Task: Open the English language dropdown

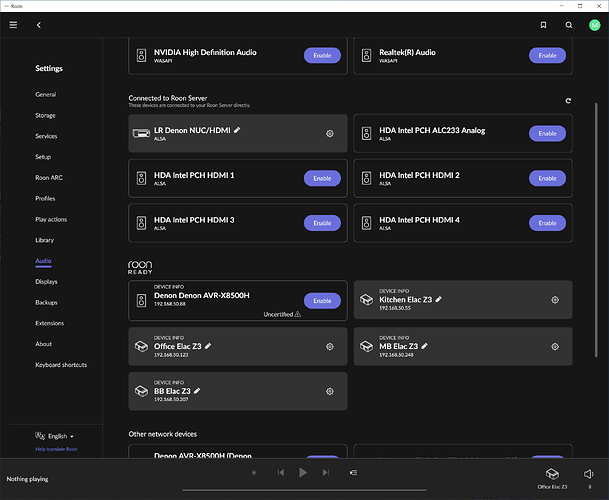Action: pyautogui.click(x=55, y=436)
